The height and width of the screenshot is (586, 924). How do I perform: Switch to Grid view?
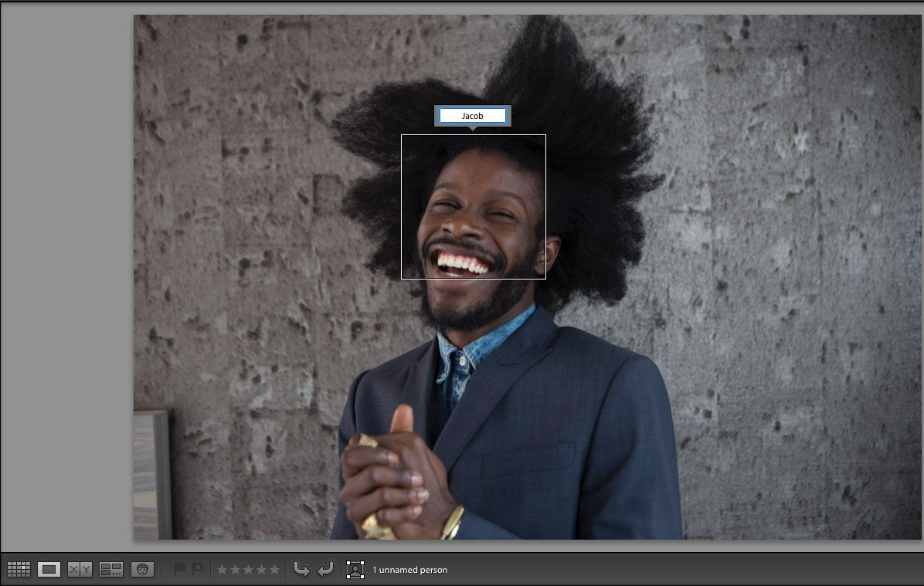point(19,569)
